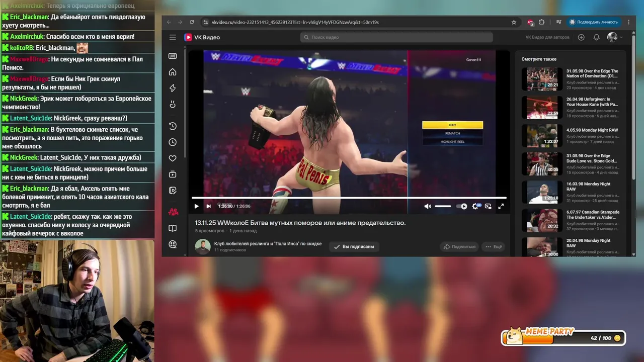Reload the browser page

pos(192,22)
